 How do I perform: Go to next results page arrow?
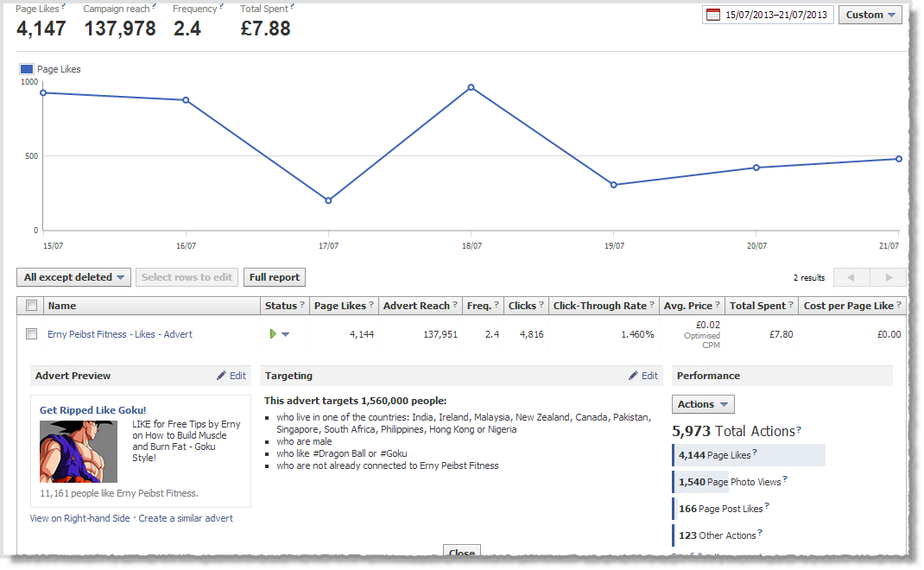[x=889, y=277]
